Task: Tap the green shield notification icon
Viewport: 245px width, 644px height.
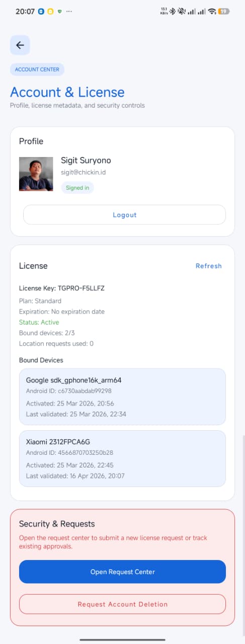Action: click(60, 11)
